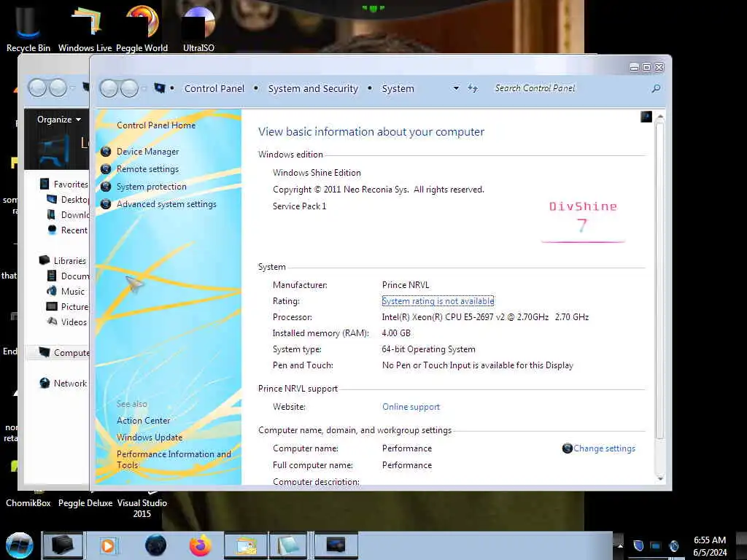
Task: Open ChomikBox desktop shortcut
Action: click(x=28, y=503)
